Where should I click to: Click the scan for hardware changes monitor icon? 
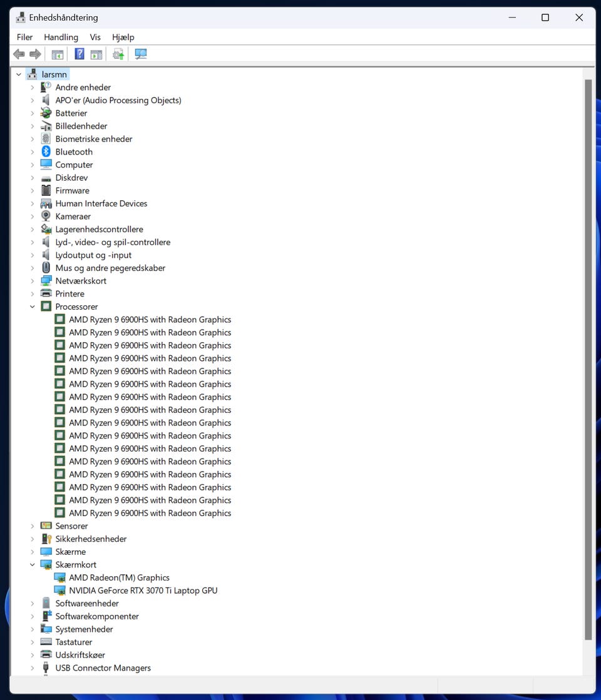(141, 54)
